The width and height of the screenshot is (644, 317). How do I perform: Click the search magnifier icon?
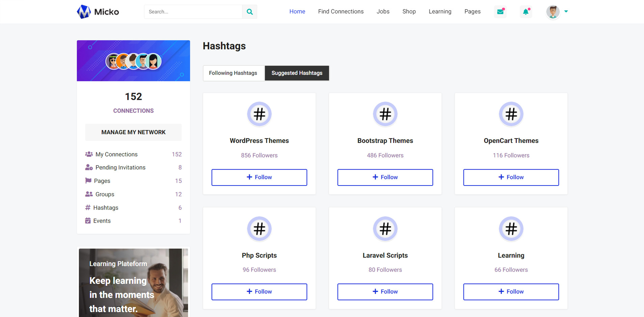tap(249, 12)
